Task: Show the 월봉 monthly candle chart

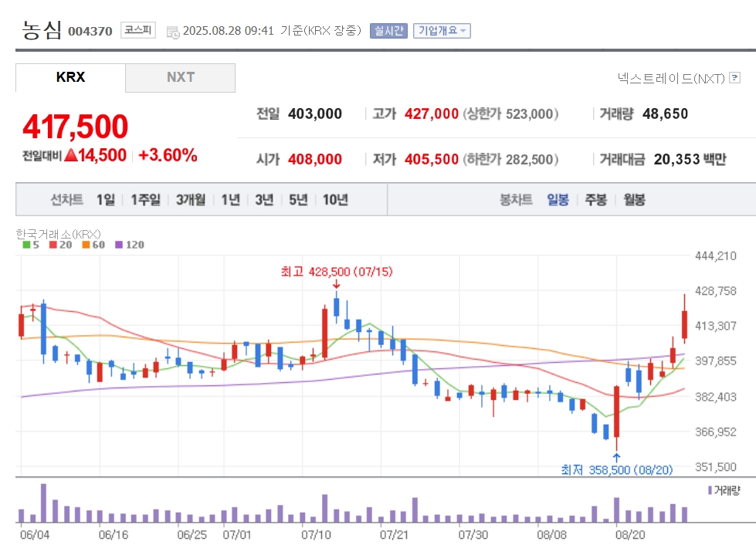Action: pos(634,200)
